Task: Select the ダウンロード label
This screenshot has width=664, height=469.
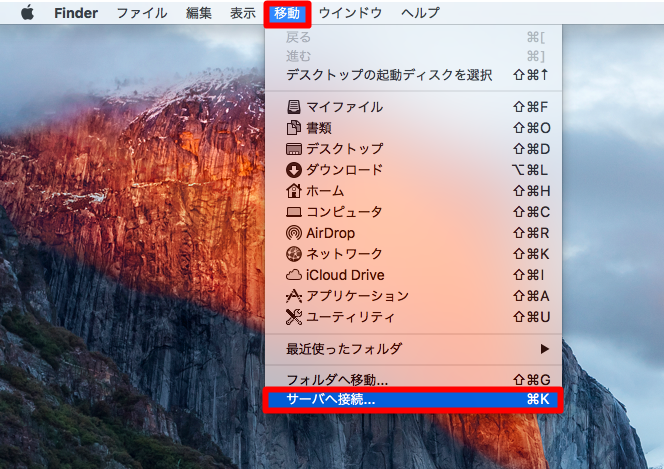Action: coord(345,170)
